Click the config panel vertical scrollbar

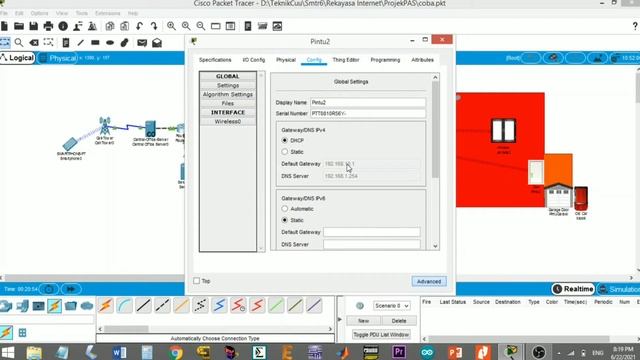click(x=435, y=129)
